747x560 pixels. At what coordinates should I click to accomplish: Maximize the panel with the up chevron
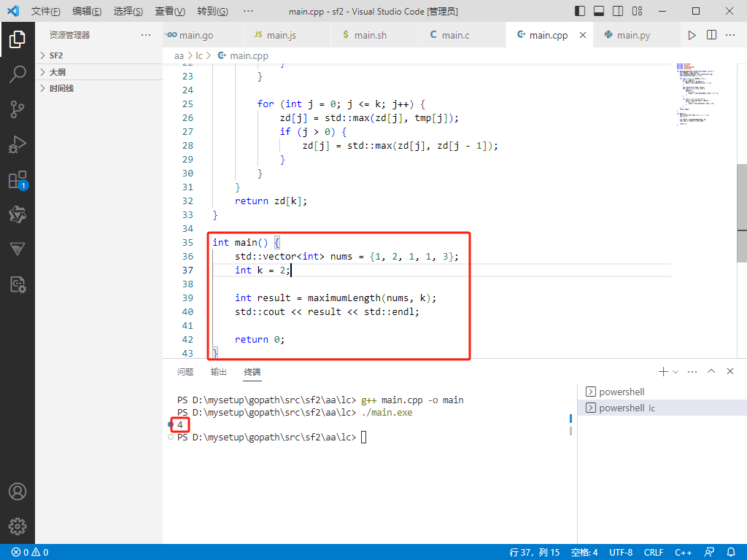click(711, 371)
